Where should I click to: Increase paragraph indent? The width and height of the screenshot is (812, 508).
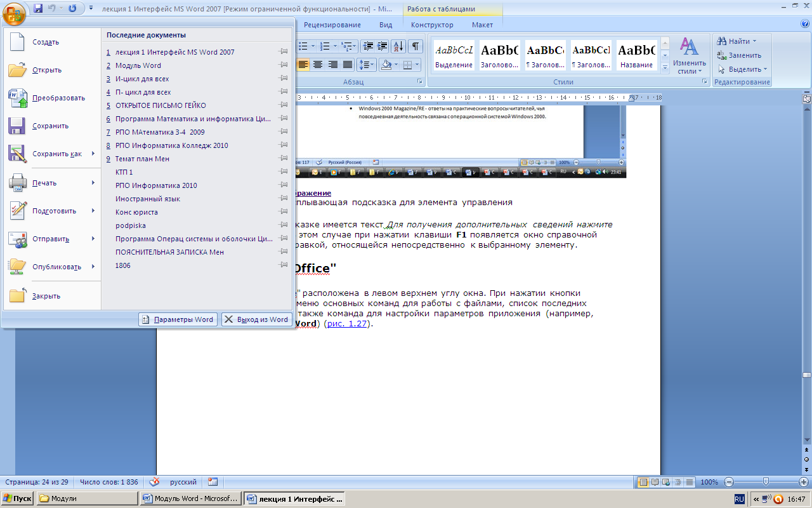coord(383,46)
